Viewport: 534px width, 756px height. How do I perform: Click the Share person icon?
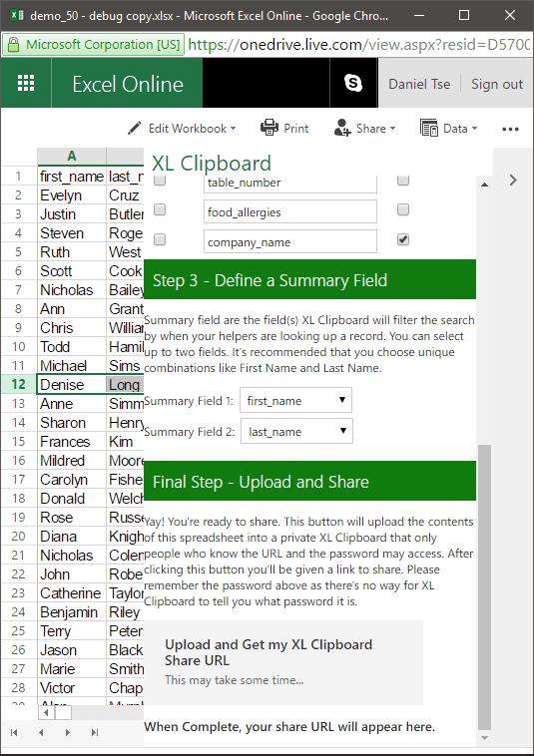pyautogui.click(x=342, y=129)
